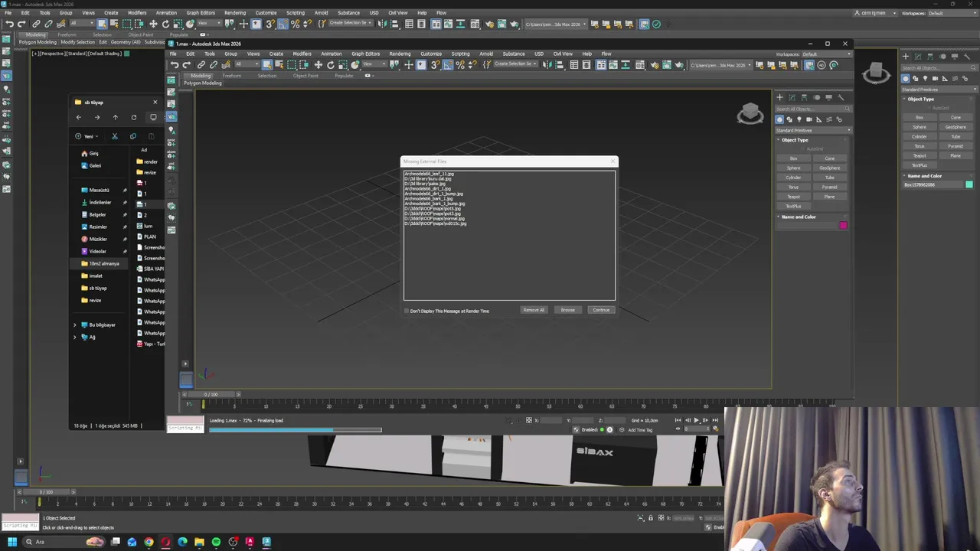Select Cameras category in front Create panel
The image size is (980, 551).
pyautogui.click(x=809, y=119)
